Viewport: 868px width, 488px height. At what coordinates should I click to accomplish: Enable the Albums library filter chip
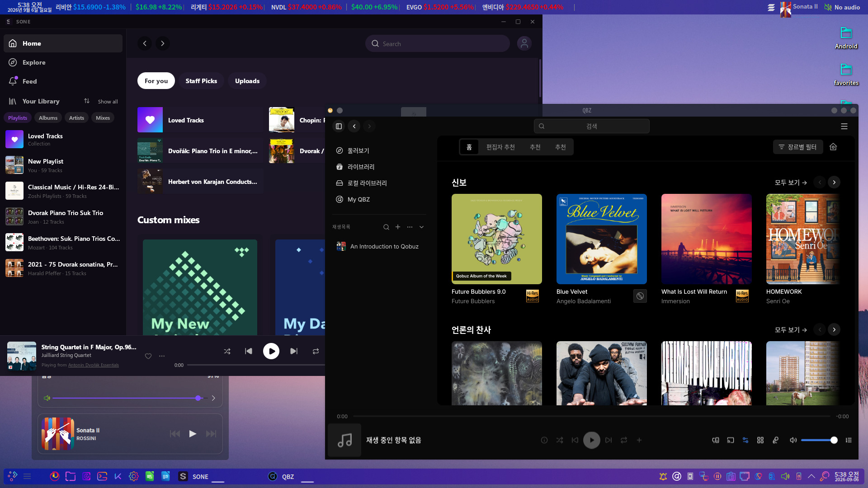point(48,118)
